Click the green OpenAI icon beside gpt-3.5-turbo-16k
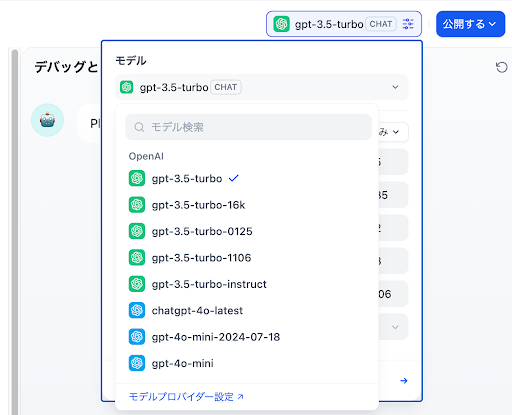 [x=137, y=205]
